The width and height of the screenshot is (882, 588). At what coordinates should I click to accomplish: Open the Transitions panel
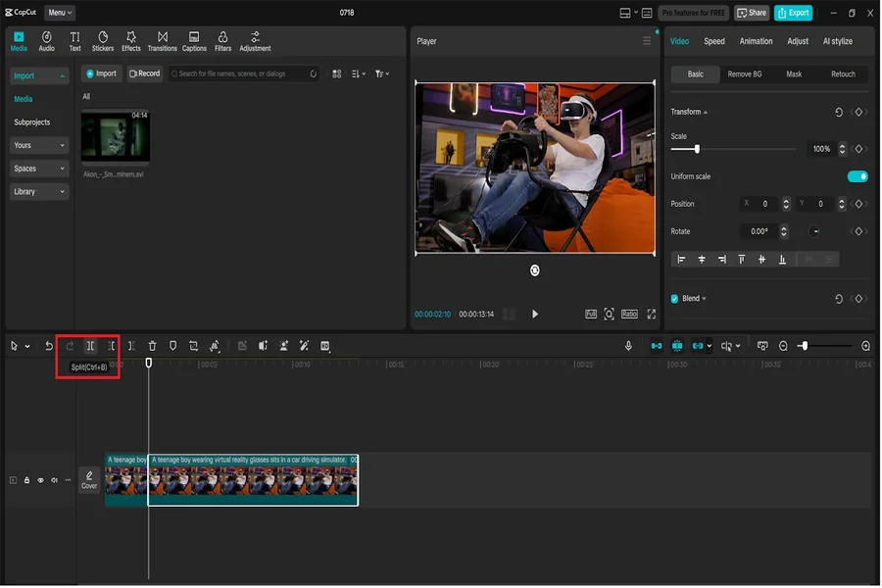(162, 41)
